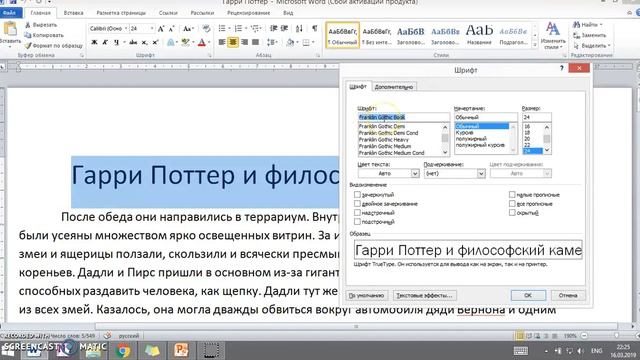Open line spacing options

(272, 42)
